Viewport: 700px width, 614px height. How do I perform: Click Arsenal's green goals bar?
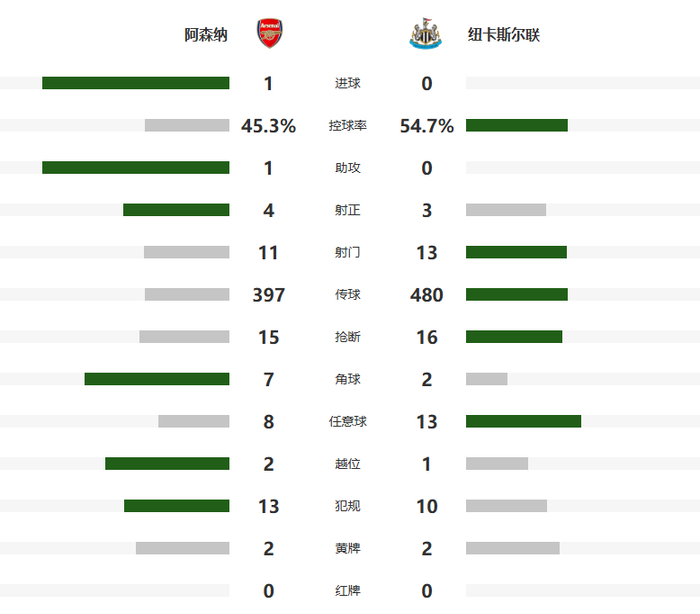(x=135, y=83)
